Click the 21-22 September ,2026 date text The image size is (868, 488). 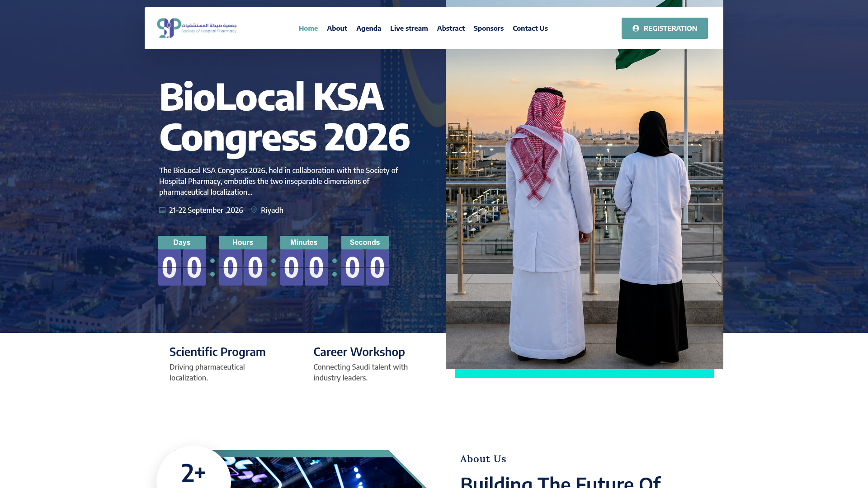206,210
